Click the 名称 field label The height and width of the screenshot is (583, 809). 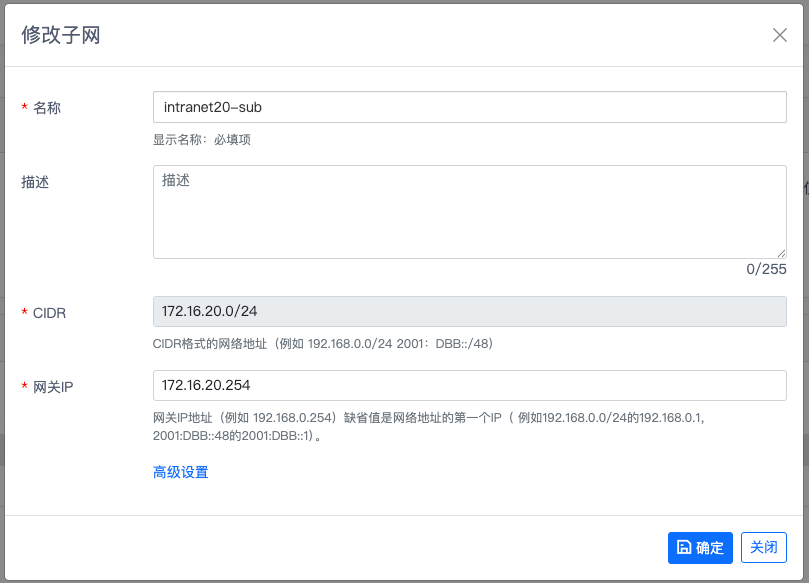pyautogui.click(x=47, y=107)
